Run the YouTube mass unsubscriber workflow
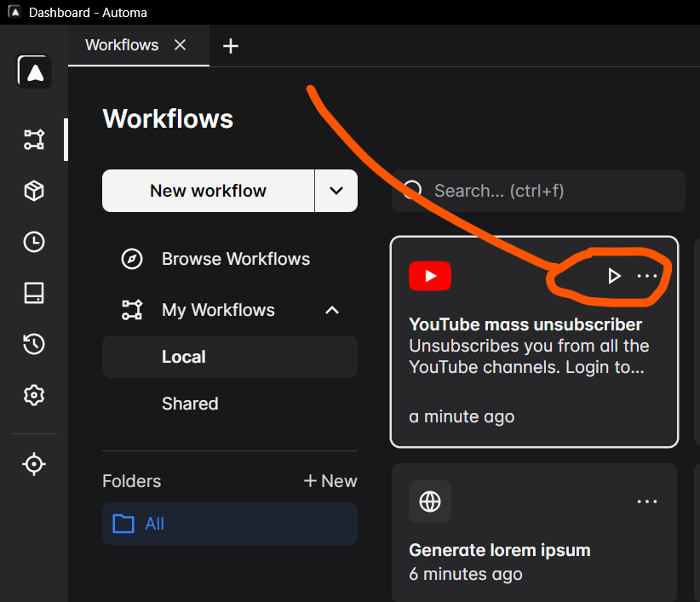Viewport: 700px width, 602px height. (x=614, y=276)
